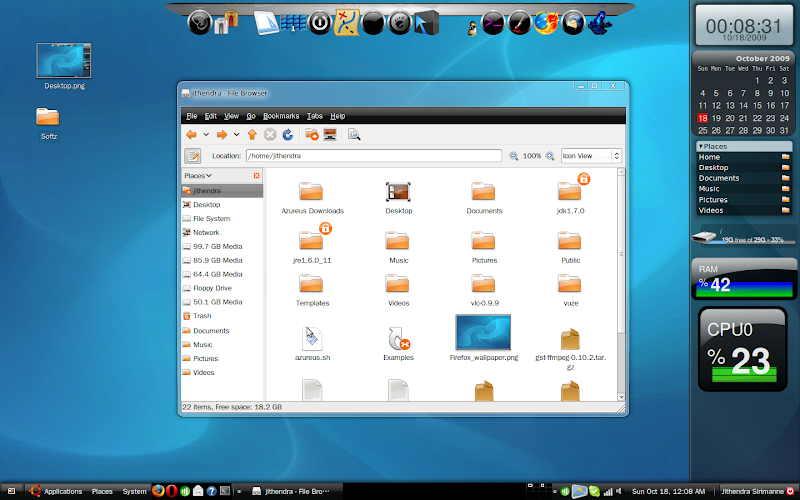The height and width of the screenshot is (500, 800).
Task: Click the Jithendra Sirimanne user switcher
Action: pyautogui.click(x=757, y=491)
